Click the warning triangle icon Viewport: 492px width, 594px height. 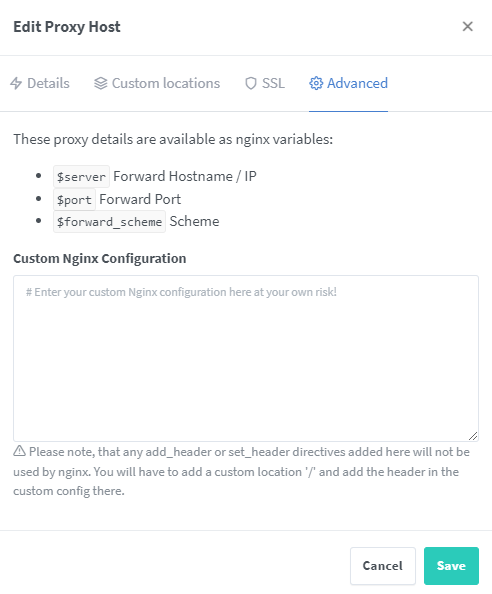[x=19, y=451]
